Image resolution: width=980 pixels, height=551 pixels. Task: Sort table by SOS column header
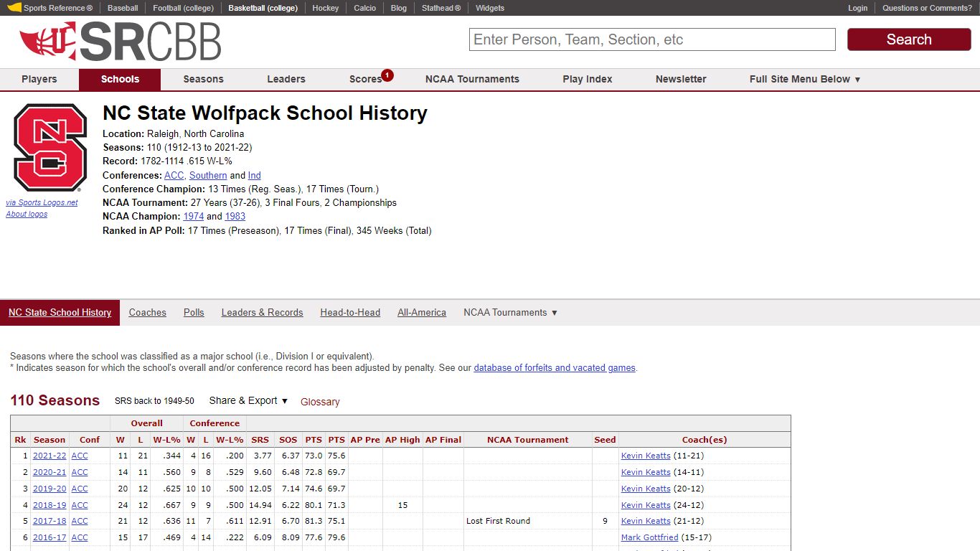point(288,440)
